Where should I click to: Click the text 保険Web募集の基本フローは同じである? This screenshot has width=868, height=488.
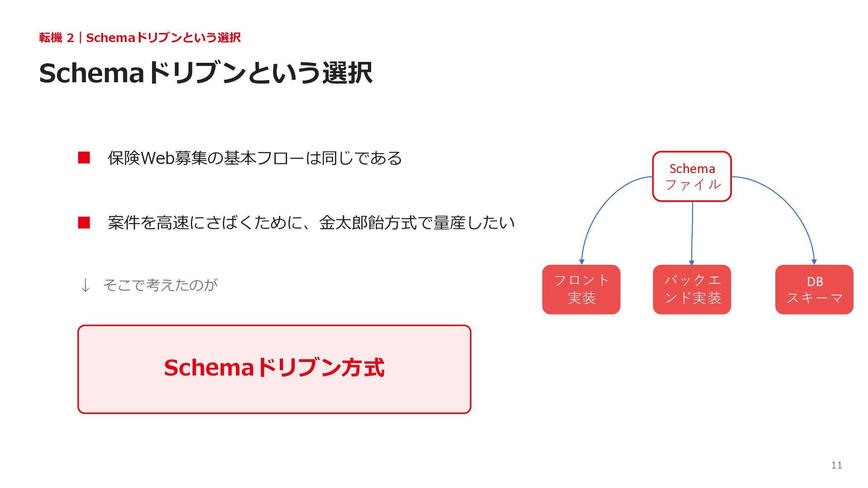tap(255, 158)
